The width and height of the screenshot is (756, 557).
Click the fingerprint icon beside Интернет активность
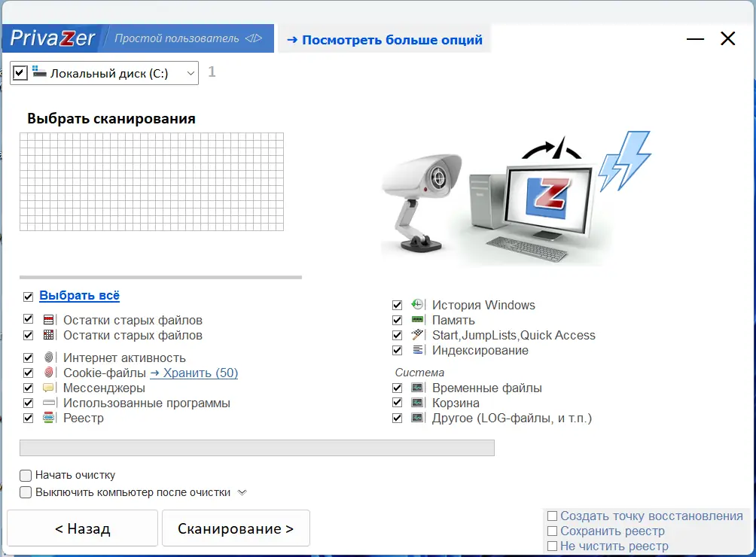point(48,357)
